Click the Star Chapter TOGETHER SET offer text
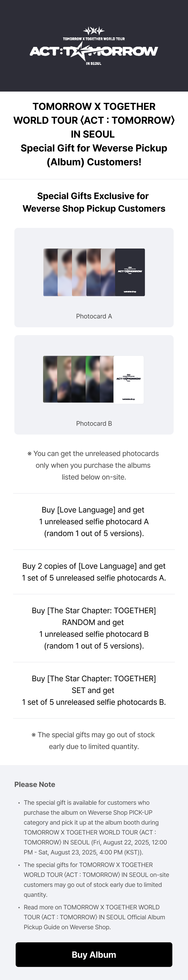Image resolution: width=188 pixels, height=980 pixels. pyautogui.click(x=94, y=690)
